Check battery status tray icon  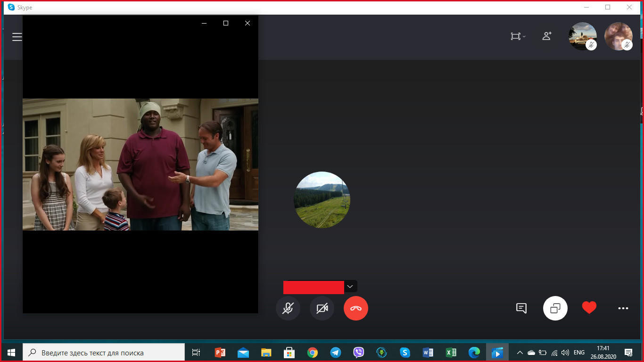point(543,353)
